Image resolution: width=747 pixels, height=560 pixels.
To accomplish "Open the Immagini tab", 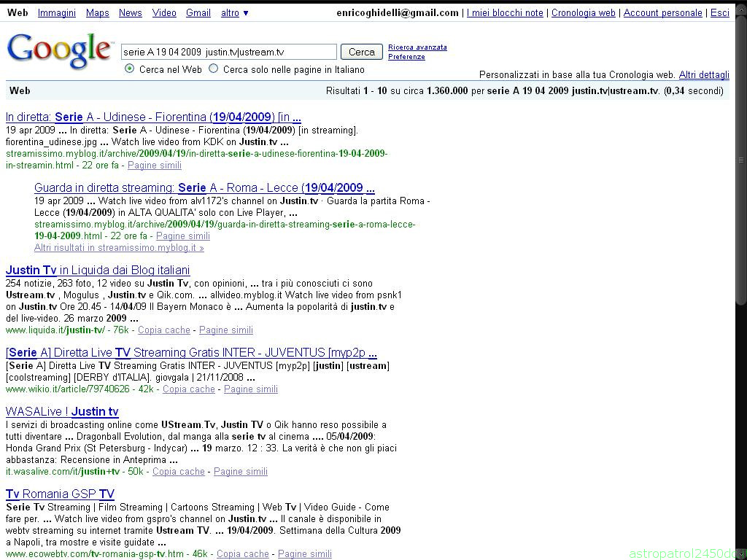I will click(57, 13).
